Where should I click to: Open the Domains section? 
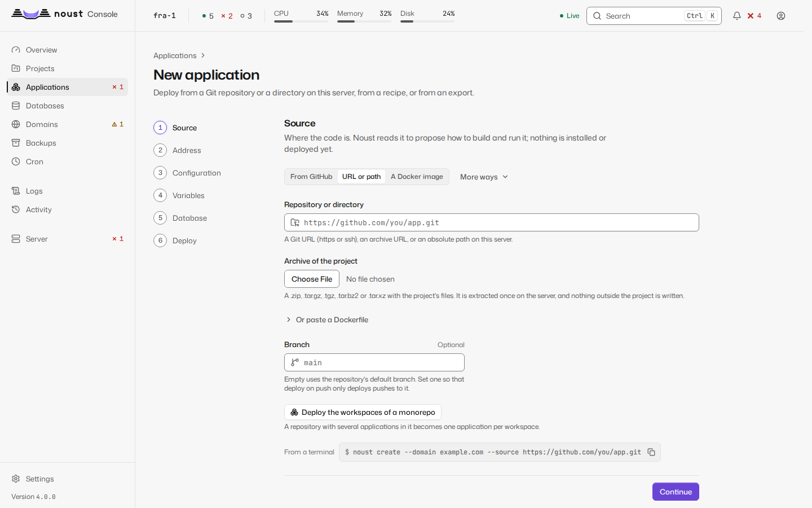[x=67, y=124]
